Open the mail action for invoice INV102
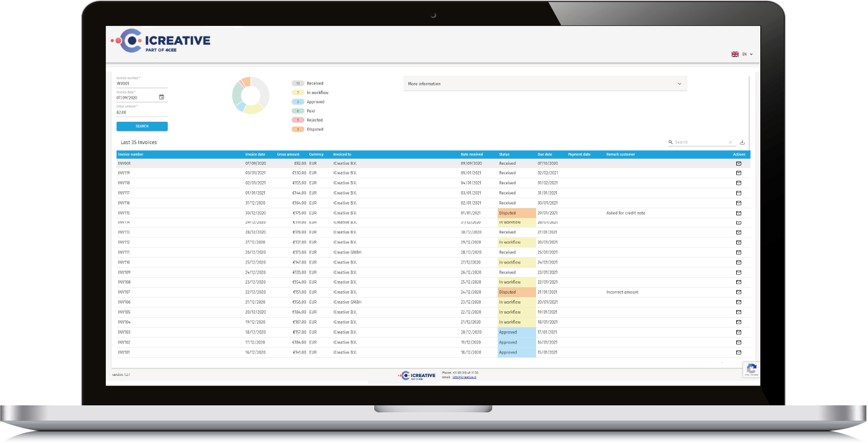Image resolution: width=868 pixels, height=443 pixels. 739,342
